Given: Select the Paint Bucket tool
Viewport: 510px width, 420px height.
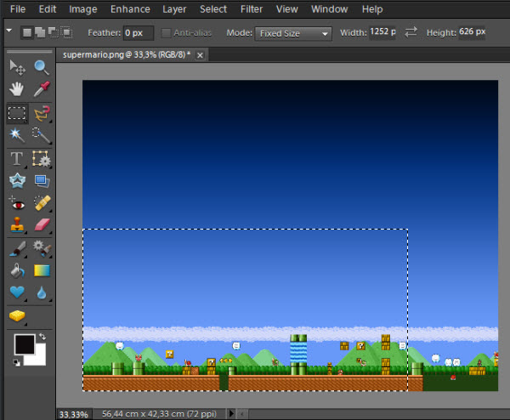Looking at the screenshot, I should pos(17,270).
